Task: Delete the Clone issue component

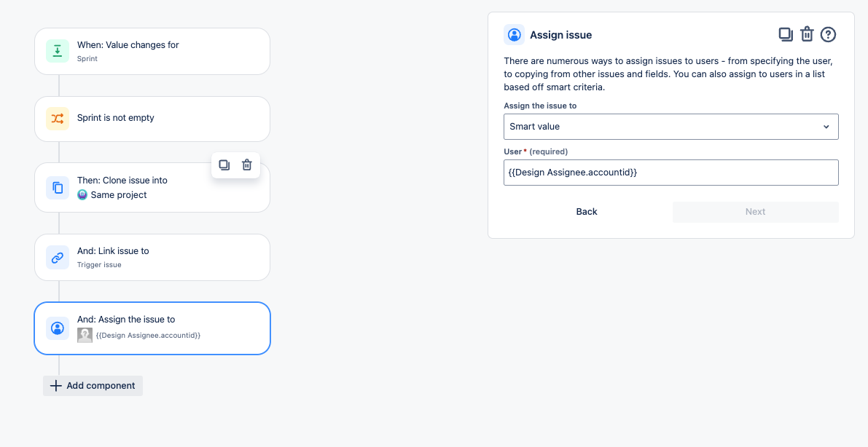Action: pos(247,165)
